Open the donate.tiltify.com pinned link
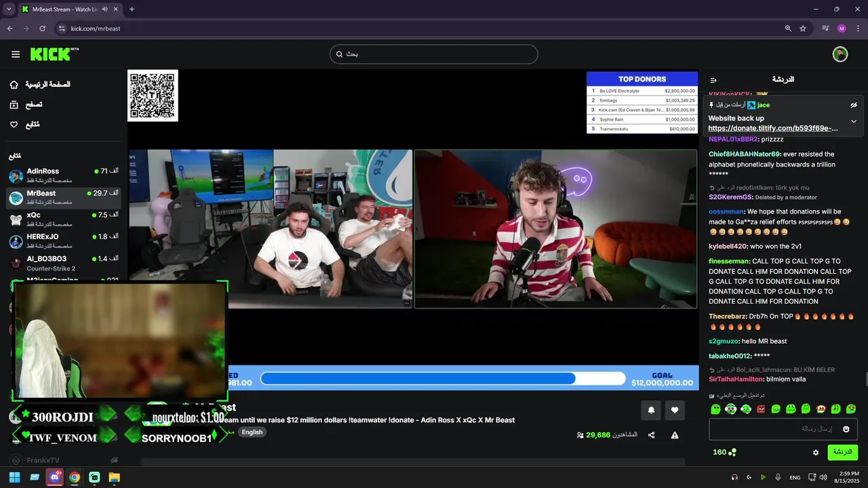The width and height of the screenshot is (868, 488). pos(773,128)
